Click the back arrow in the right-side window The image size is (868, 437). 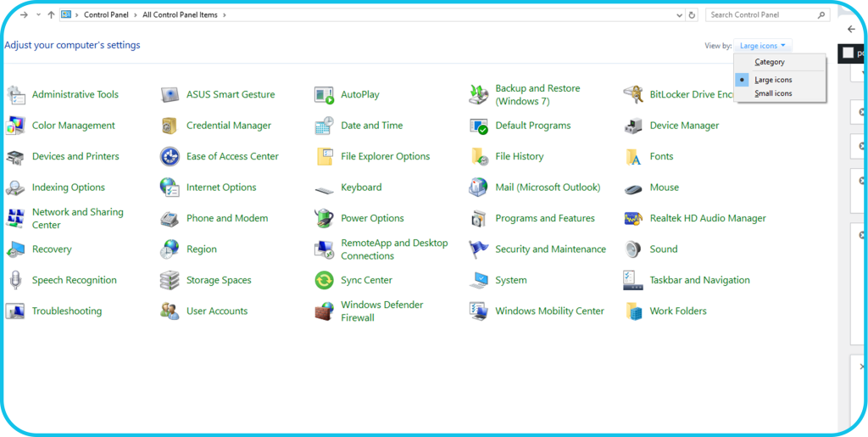851,30
